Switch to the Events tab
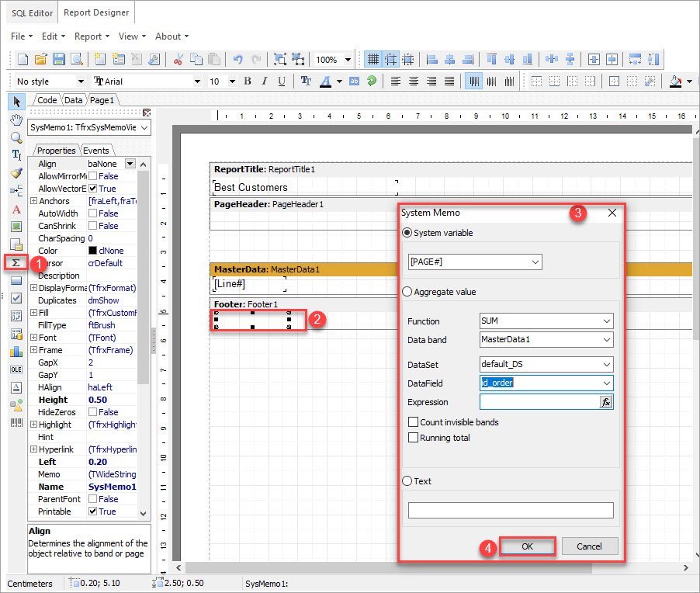The image size is (700, 593). (x=96, y=151)
